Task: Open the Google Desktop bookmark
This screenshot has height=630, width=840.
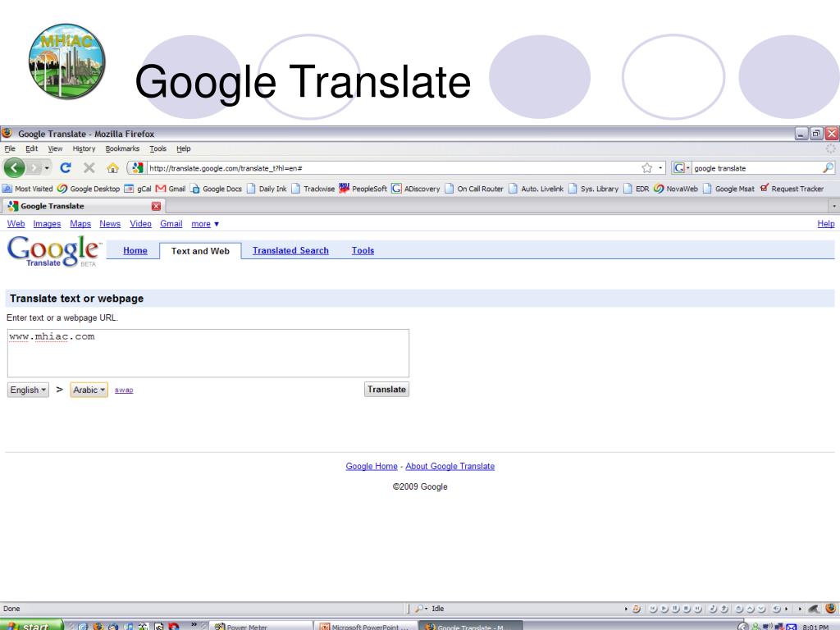Action: (x=89, y=189)
